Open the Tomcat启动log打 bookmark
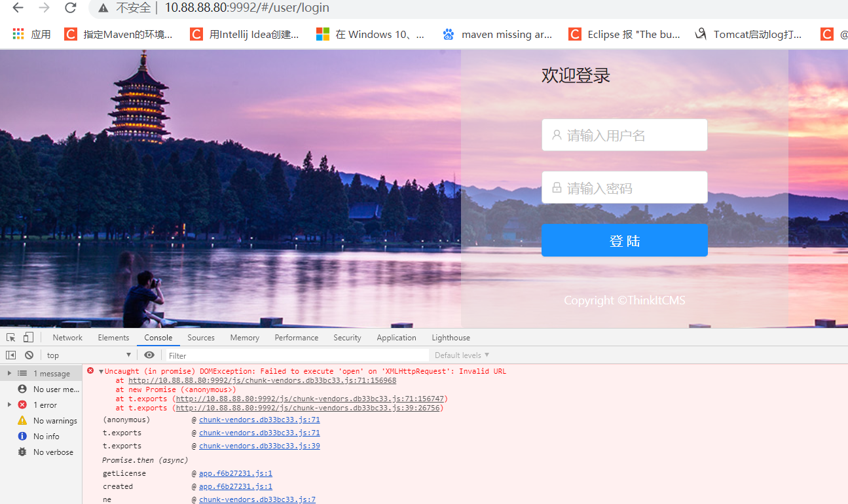This screenshot has height=504, width=848. point(748,34)
